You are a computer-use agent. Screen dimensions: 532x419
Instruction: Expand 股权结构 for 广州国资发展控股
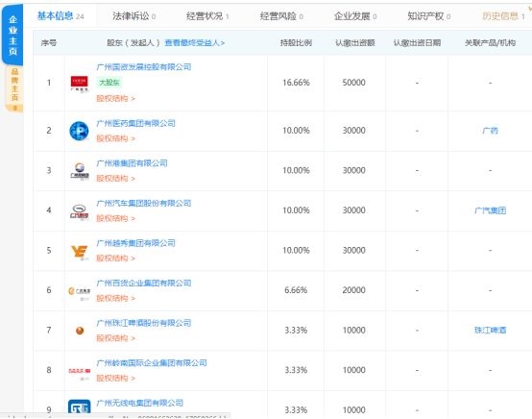click(115, 98)
